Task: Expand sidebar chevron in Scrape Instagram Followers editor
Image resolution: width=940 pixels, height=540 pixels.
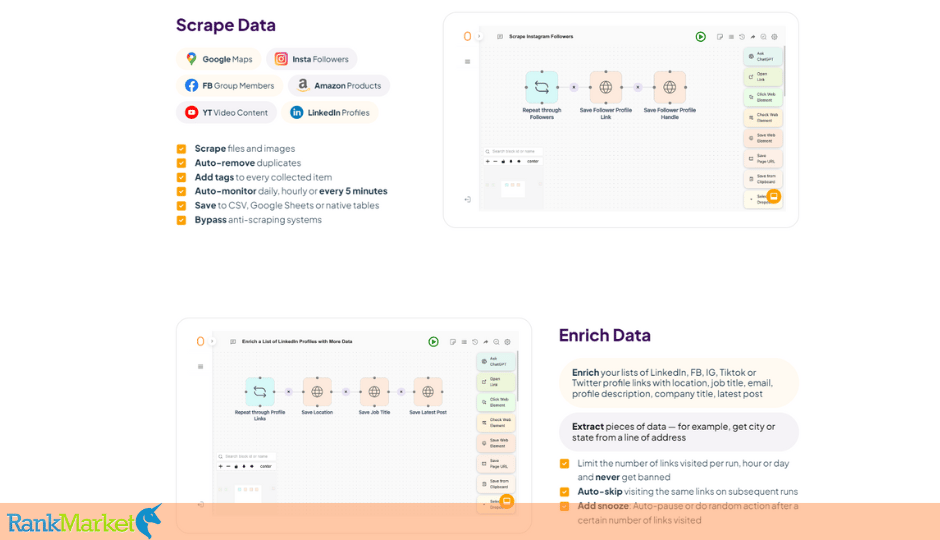Action: (479, 37)
